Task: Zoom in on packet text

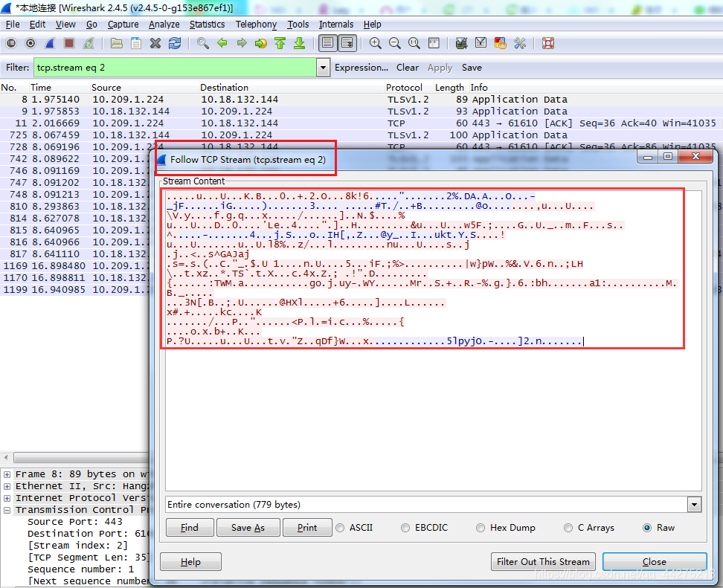Action: pyautogui.click(x=376, y=43)
